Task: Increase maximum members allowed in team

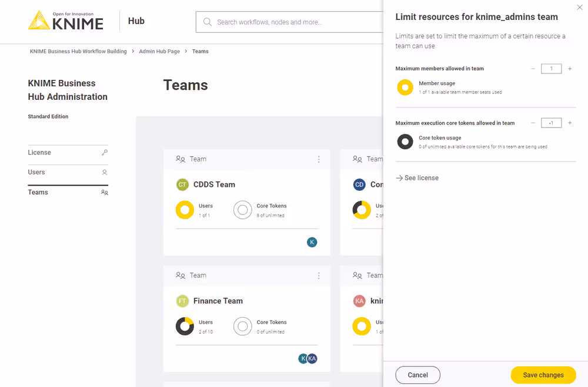Action: (570, 69)
